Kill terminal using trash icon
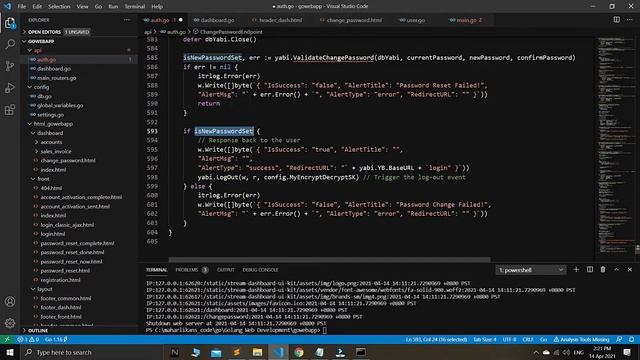The image size is (640, 360). pos(603,269)
